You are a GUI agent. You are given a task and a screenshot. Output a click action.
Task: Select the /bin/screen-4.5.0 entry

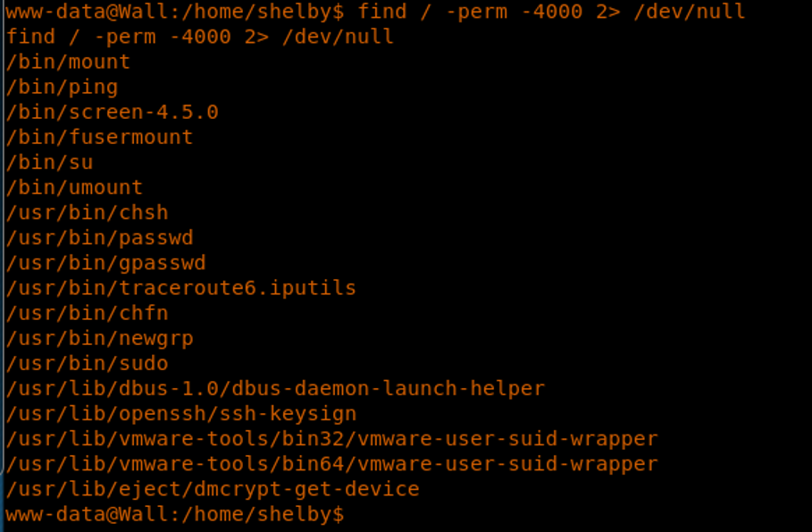pos(112,112)
